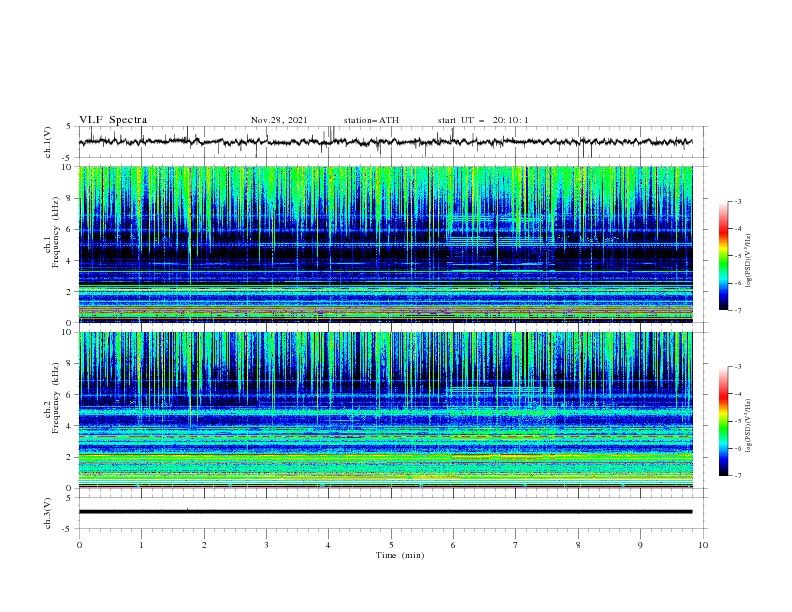This screenshot has height=612, width=792.
Task: Click the time axis tick label "7"
Action: click(x=516, y=545)
